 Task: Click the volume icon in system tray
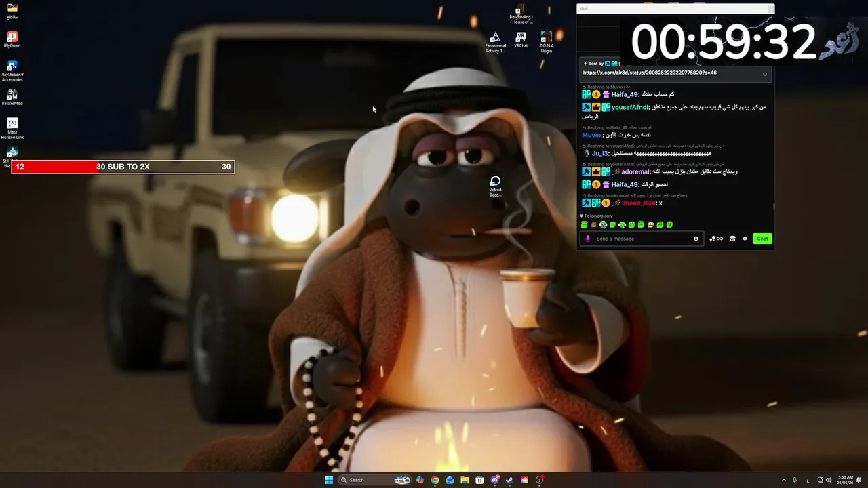829,480
